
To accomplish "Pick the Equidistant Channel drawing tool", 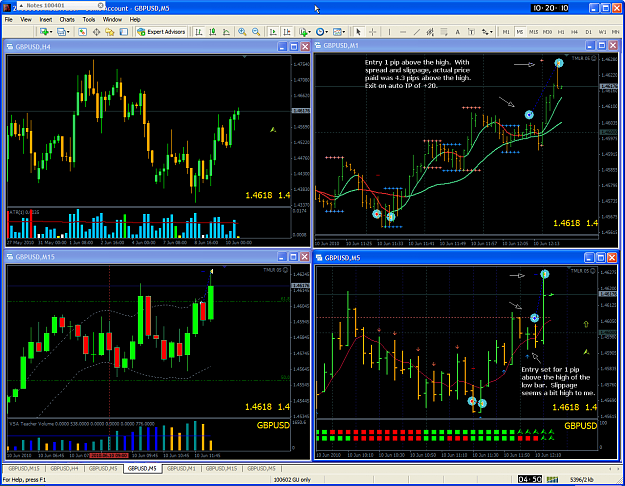I will coord(430,32).
